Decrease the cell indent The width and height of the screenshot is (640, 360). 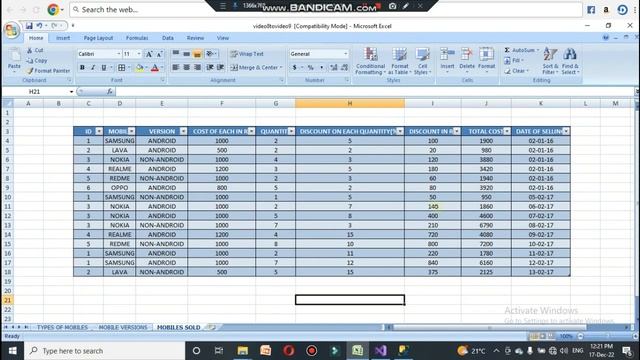[210, 67]
